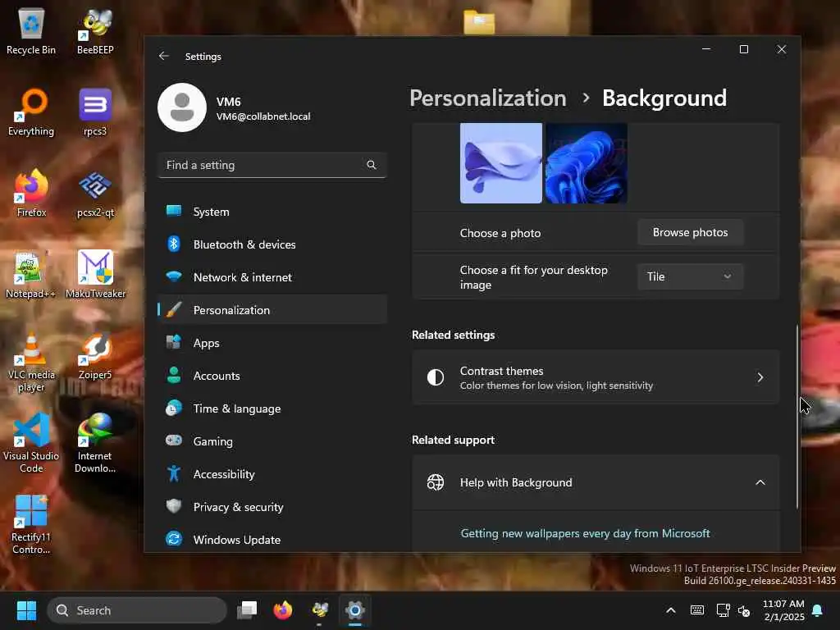
Task: Go back using the Settings back arrow
Action: (x=164, y=56)
